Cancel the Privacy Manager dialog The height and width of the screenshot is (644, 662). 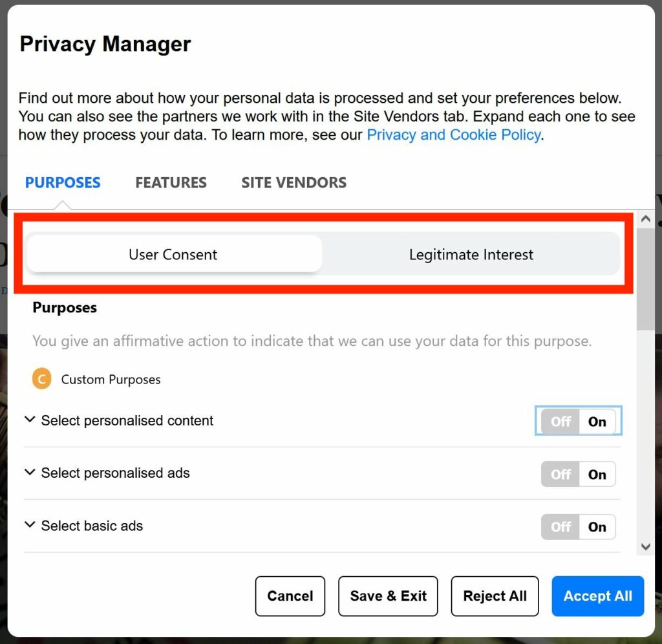click(x=290, y=596)
